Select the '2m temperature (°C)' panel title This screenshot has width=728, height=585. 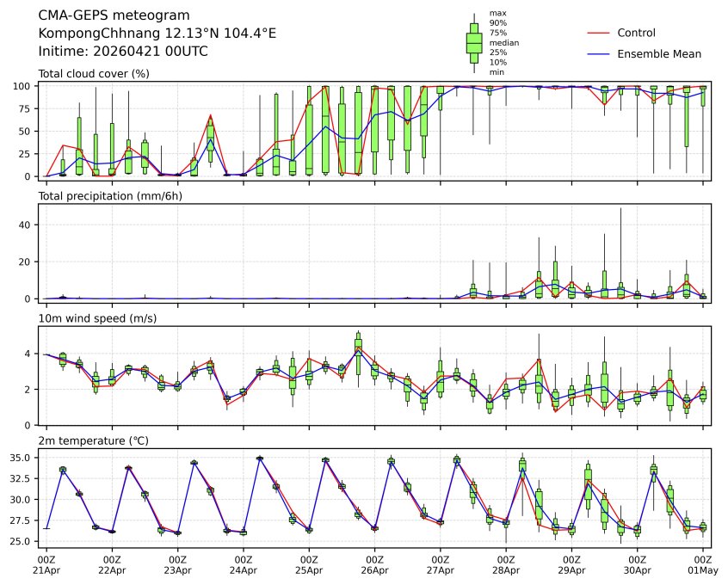[x=94, y=441]
